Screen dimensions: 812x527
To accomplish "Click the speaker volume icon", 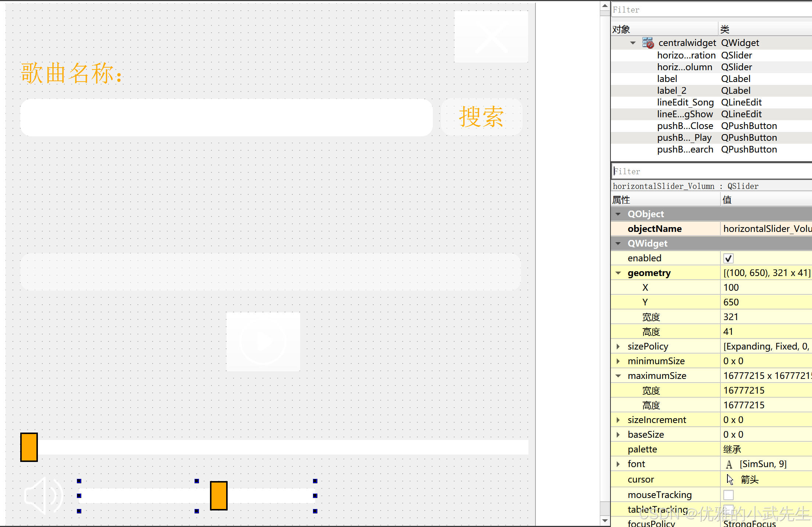I will coord(43,495).
